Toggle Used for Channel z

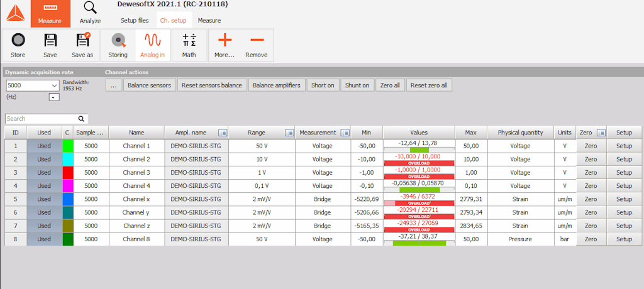(44, 226)
